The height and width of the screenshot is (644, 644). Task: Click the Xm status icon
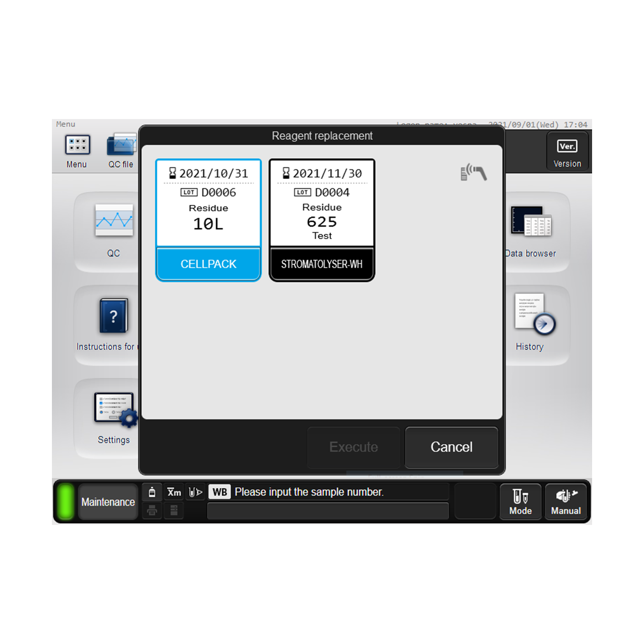174,492
